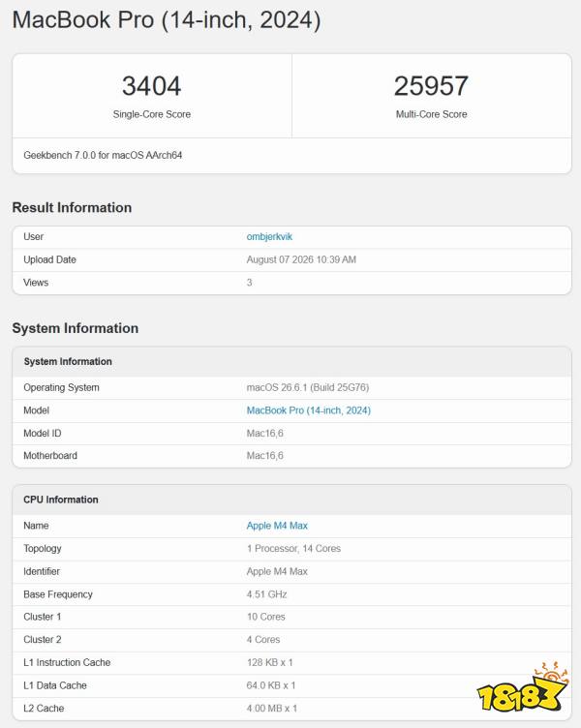This screenshot has height=728, width=581.
Task: Click the Upload Date row label
Action: coord(49,259)
